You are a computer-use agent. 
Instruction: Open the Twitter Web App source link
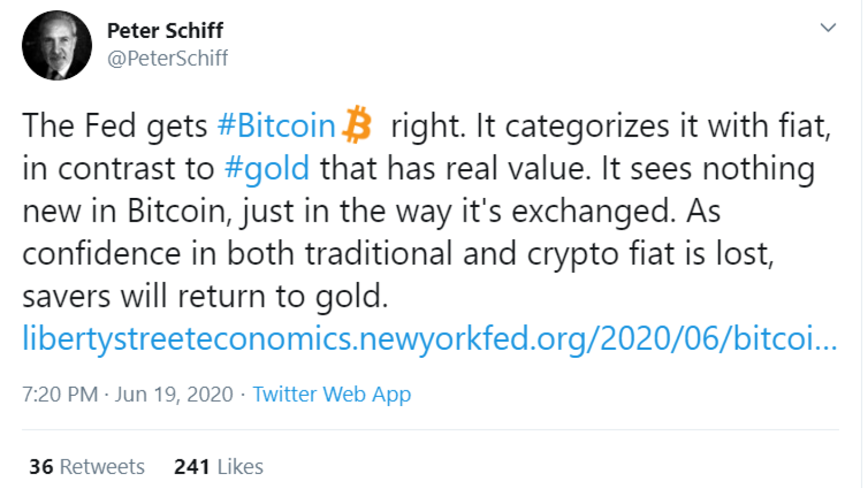(332, 394)
